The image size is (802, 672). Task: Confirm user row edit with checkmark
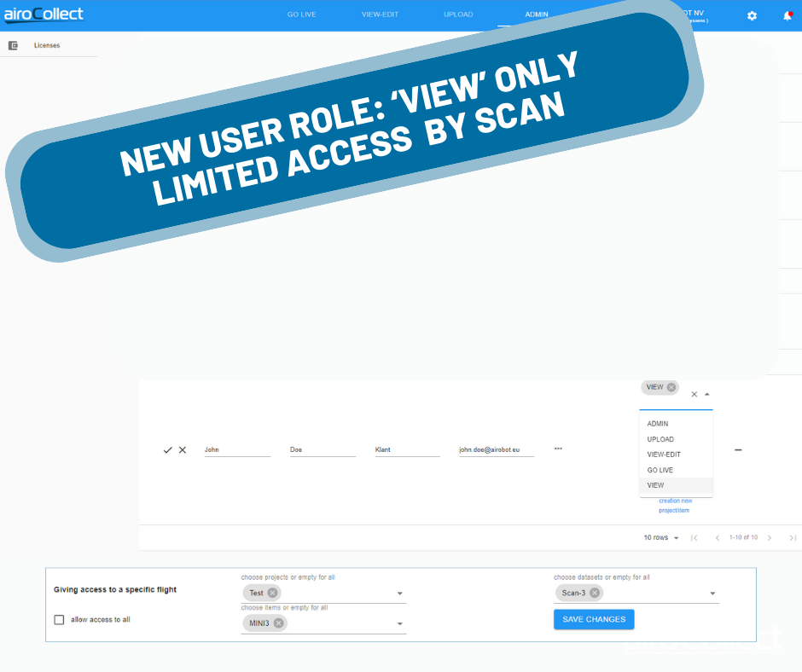point(167,449)
